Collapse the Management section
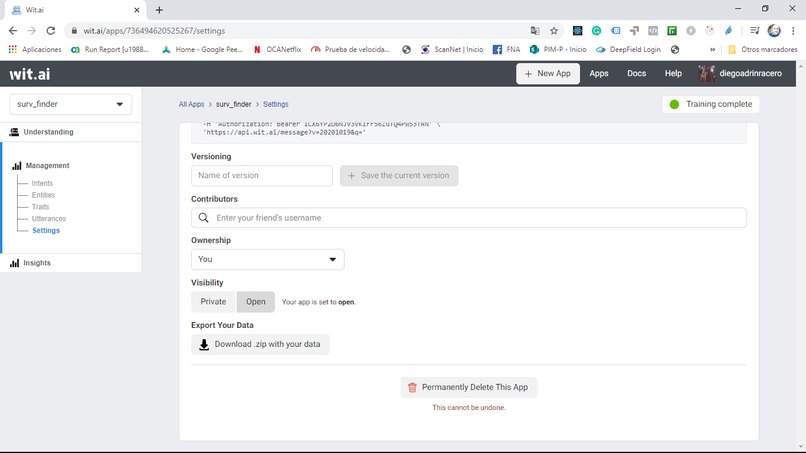 point(47,166)
